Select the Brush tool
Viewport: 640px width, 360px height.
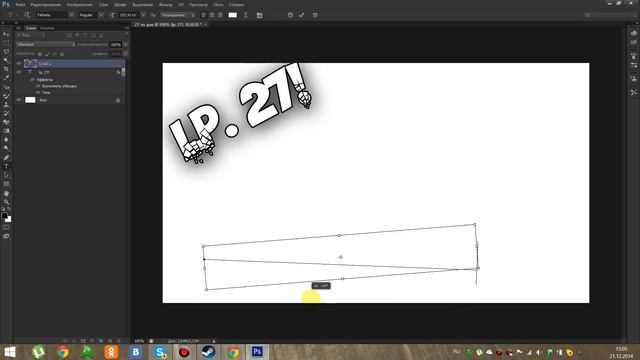point(6,96)
